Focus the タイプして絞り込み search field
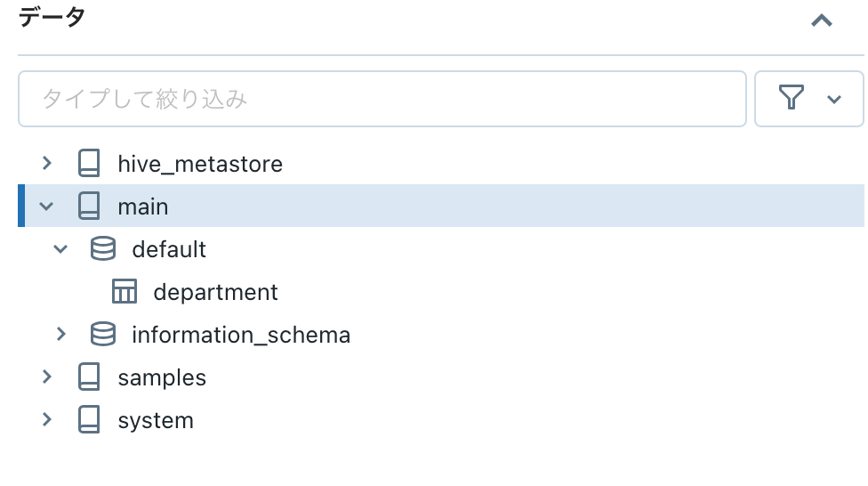This screenshot has height=486, width=868. [382, 99]
